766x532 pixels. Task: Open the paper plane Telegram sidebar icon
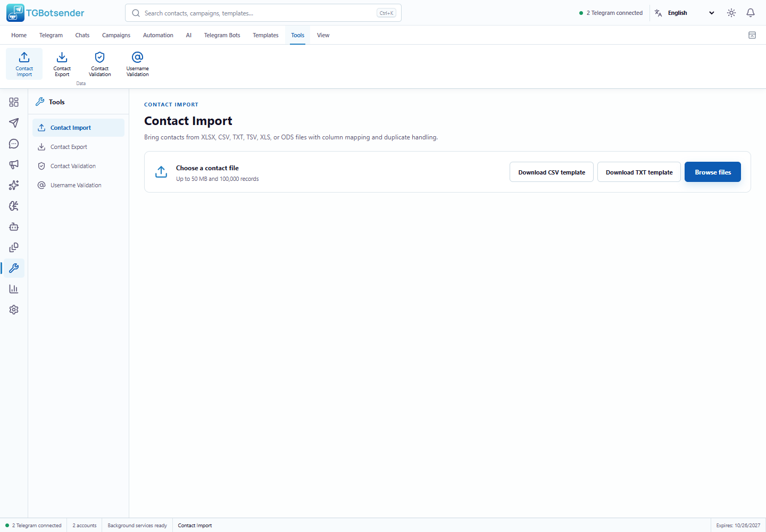[14, 123]
